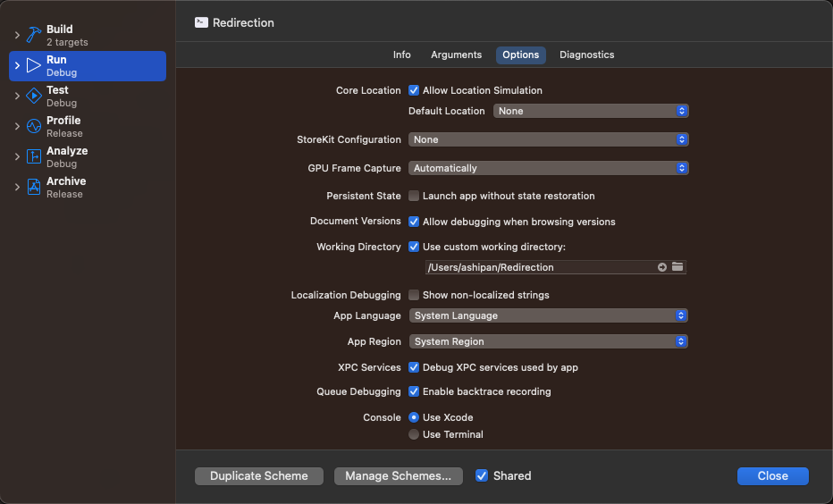The height and width of the screenshot is (504, 833).
Task: Click the Build hammer icon
Action: coord(33,35)
